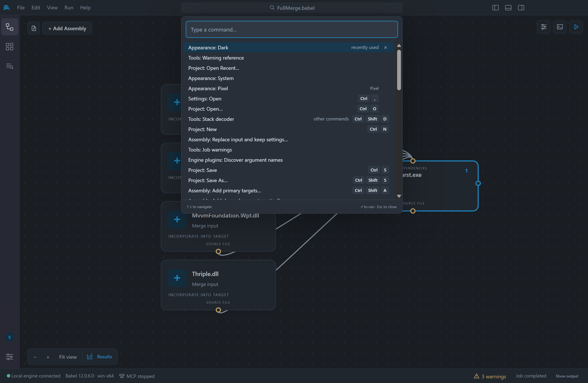This screenshot has height=383, width=588.
Task: Click plus icon on MvvmFoundation.Wpf.dll node
Action: (x=177, y=219)
